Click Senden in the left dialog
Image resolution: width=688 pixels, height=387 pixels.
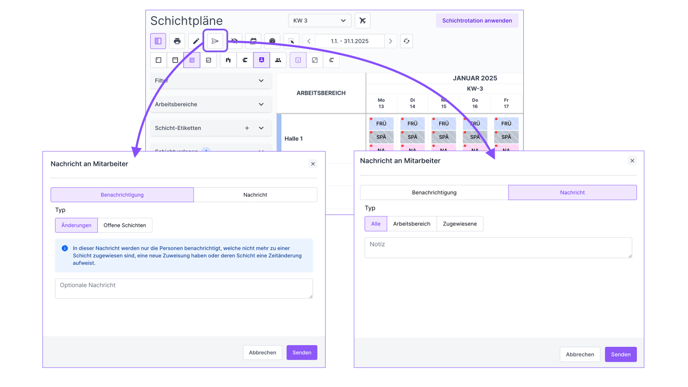point(302,353)
